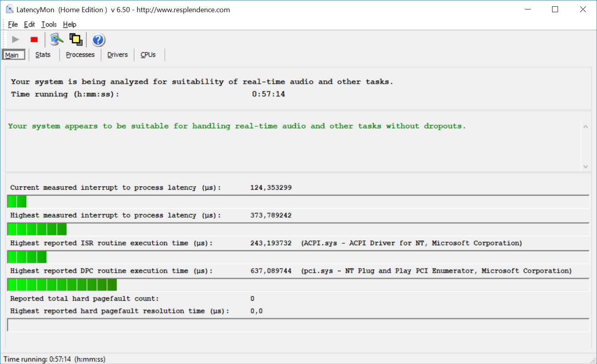Show the CPUs tab
597x364 pixels.
point(148,55)
